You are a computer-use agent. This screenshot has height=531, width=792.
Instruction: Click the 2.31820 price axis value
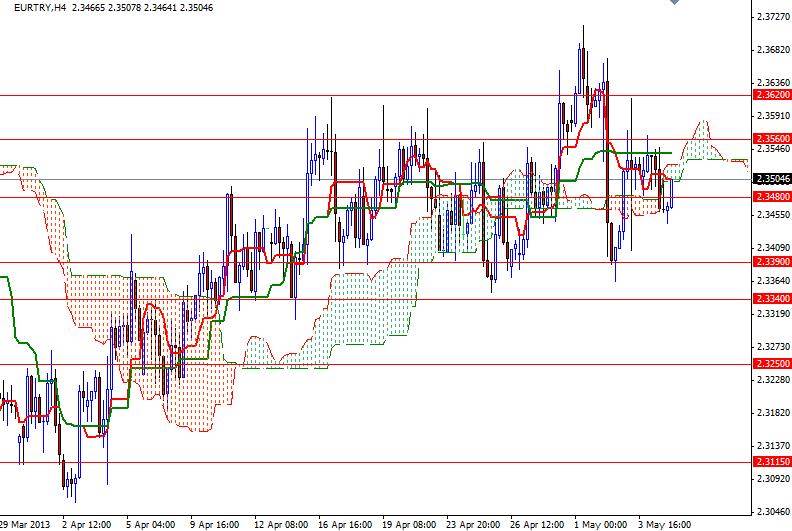click(773, 413)
